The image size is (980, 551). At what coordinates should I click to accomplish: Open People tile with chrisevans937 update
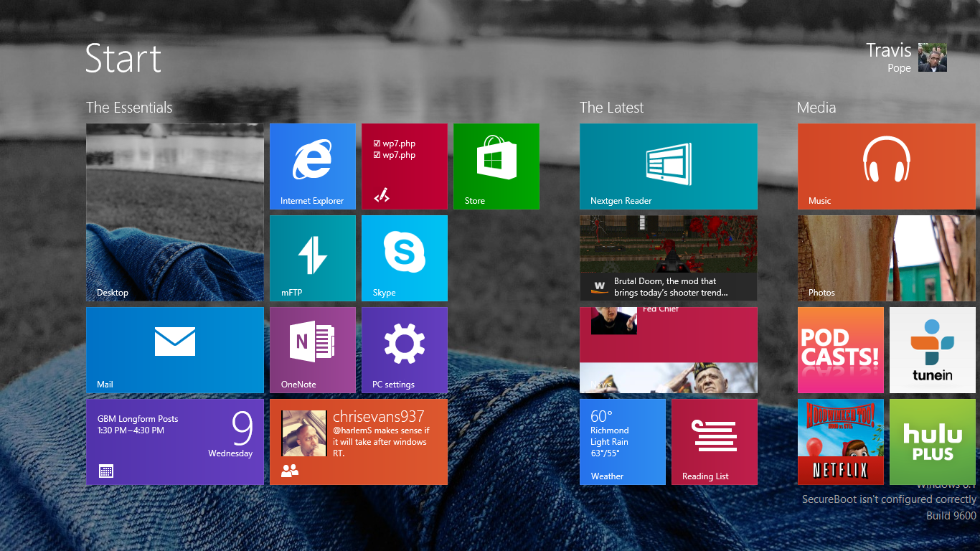(x=359, y=442)
